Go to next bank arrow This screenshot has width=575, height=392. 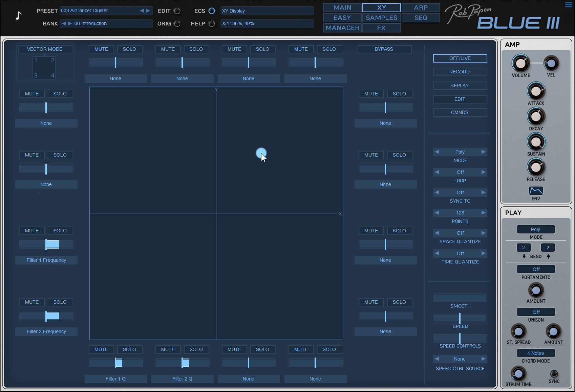click(70, 23)
